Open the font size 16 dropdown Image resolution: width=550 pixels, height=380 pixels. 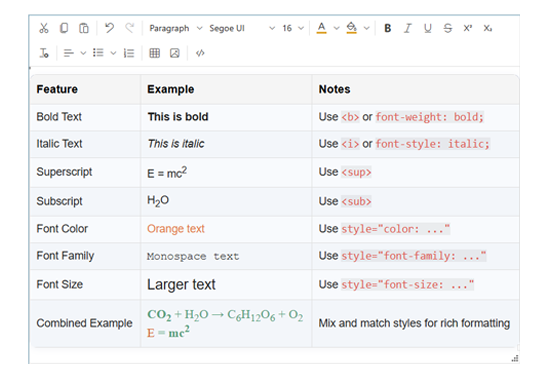[293, 28]
